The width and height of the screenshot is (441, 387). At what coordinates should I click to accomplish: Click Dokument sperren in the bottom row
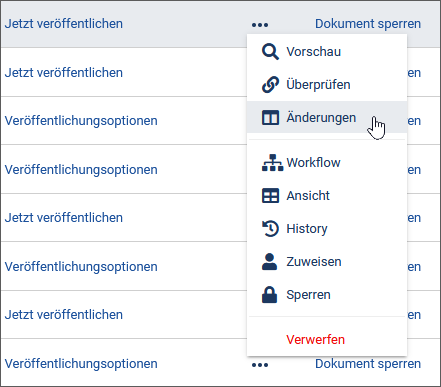click(368, 364)
